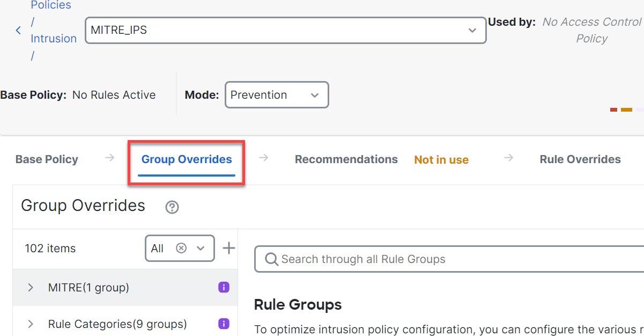Go to the Recommendations tab
Screen dimensions: 644x336
[x=346, y=159]
